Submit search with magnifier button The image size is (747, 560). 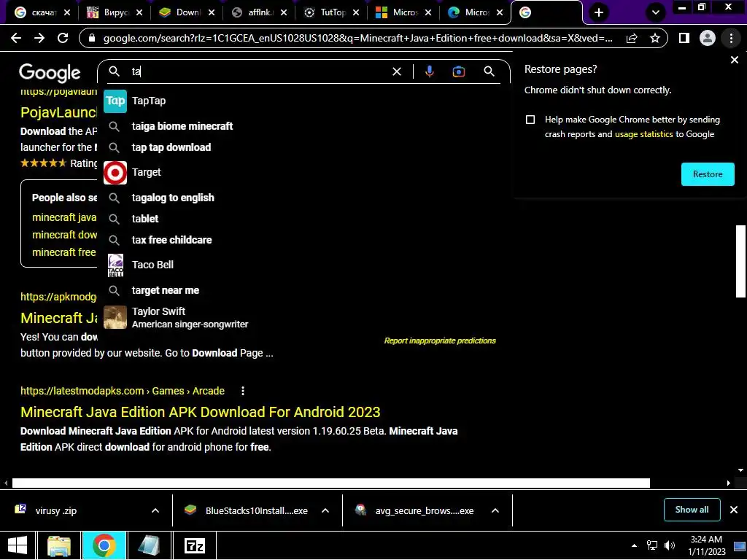click(x=489, y=71)
